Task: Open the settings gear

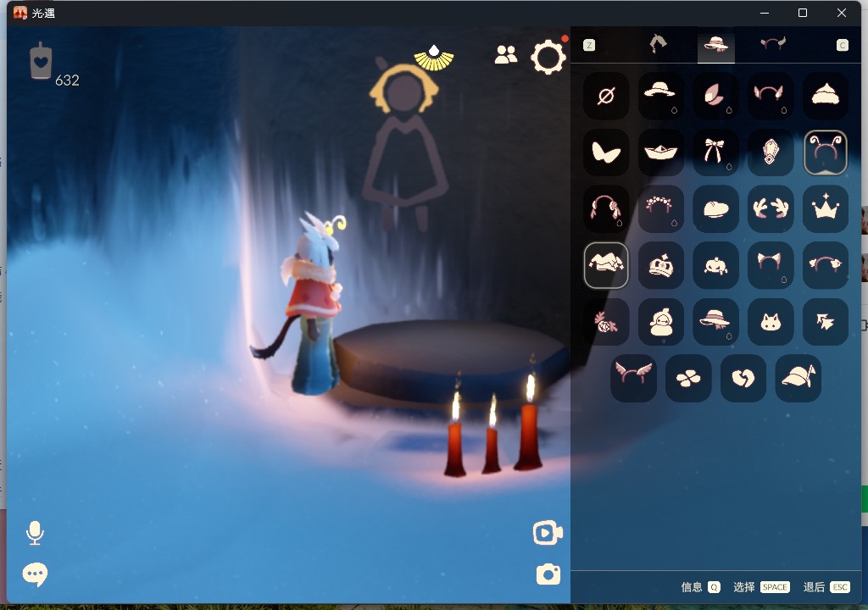Action: click(x=548, y=57)
